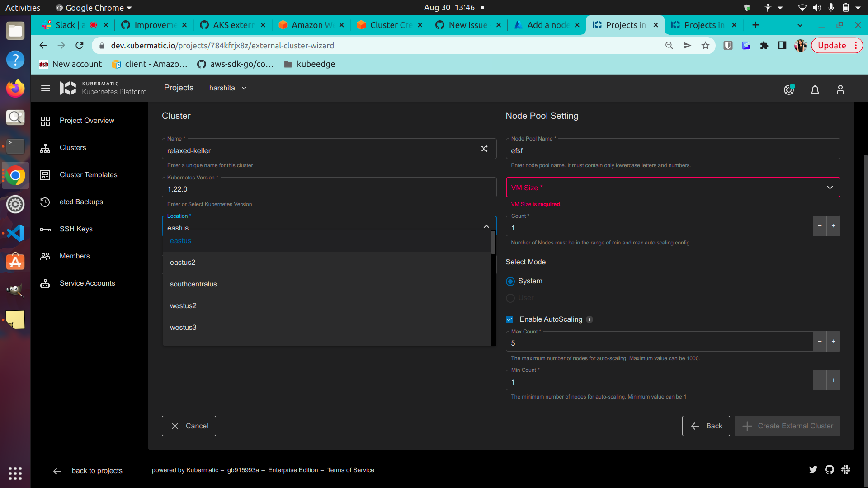868x488 pixels.
Task: Open the Terms of Service link
Action: (x=350, y=470)
